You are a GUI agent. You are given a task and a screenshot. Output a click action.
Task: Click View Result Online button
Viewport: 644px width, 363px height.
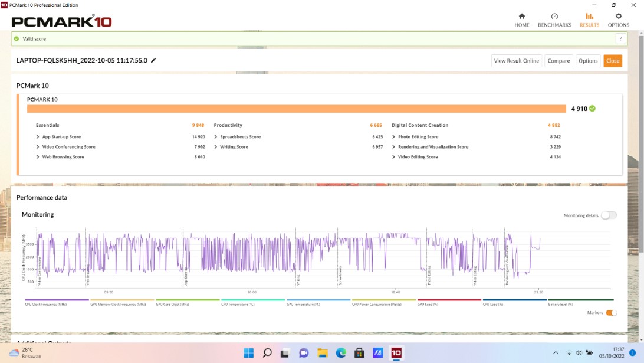click(x=516, y=61)
